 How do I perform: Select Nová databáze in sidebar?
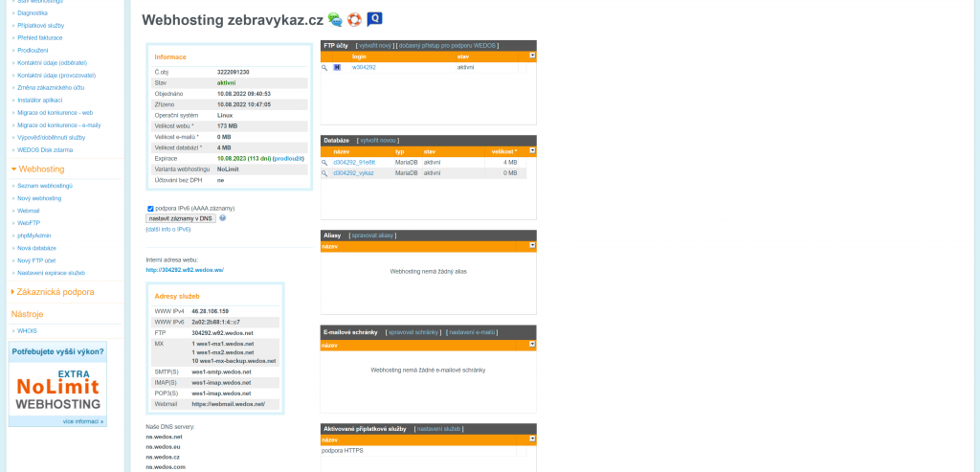[x=37, y=248]
